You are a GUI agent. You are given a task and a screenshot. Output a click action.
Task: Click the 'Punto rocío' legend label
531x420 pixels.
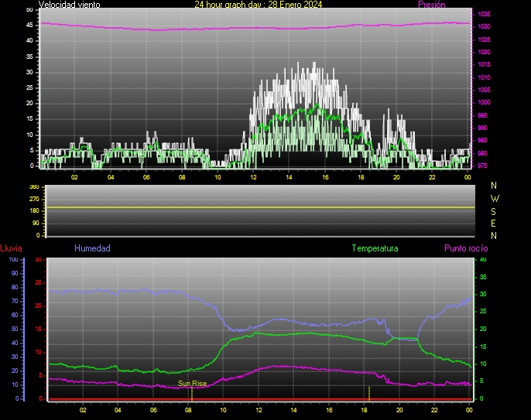(466, 248)
